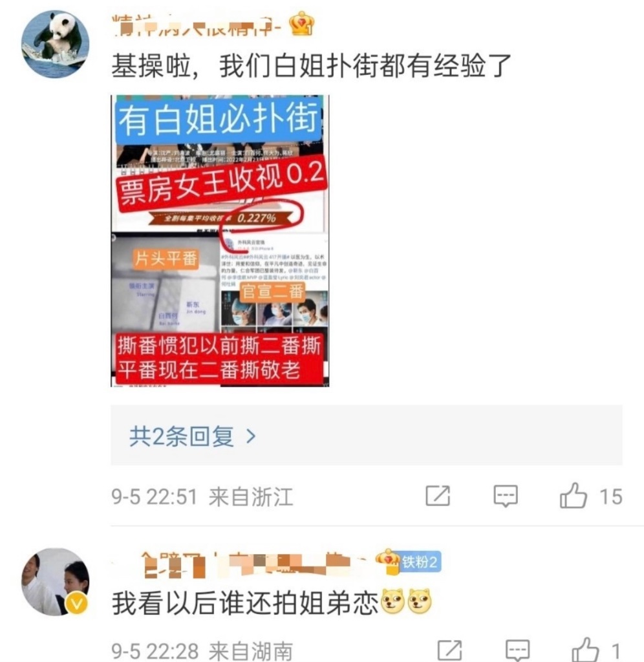Image resolution: width=644 pixels, height=662 pixels.
Task: Open reply icon on 湖南 comment
Action: click(x=518, y=650)
